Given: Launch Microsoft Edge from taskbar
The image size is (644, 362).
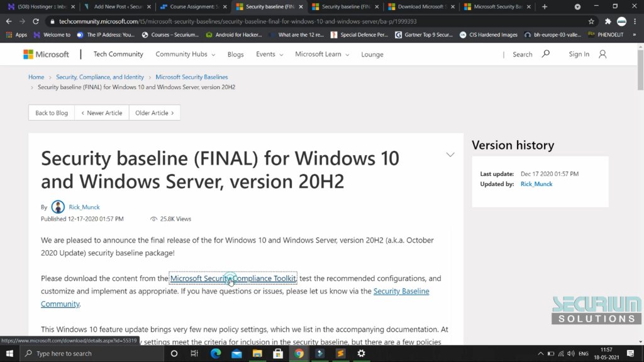Looking at the screenshot, I should [x=216, y=353].
